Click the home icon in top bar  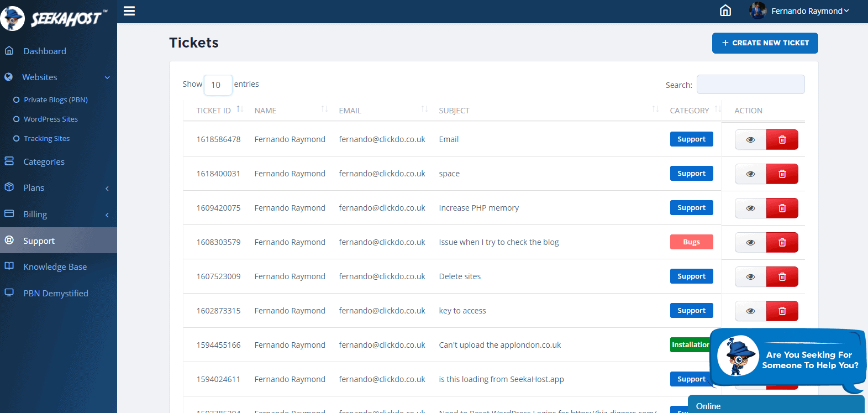(725, 11)
